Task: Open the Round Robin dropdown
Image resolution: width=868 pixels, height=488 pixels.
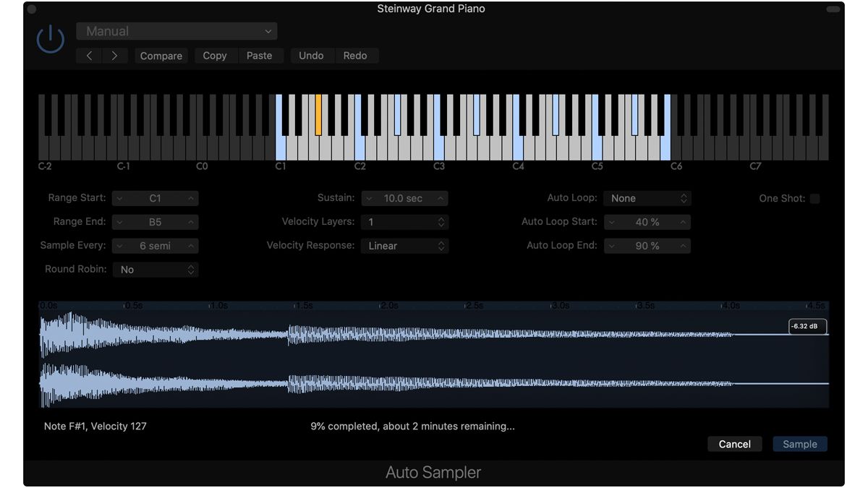Action: 156,270
